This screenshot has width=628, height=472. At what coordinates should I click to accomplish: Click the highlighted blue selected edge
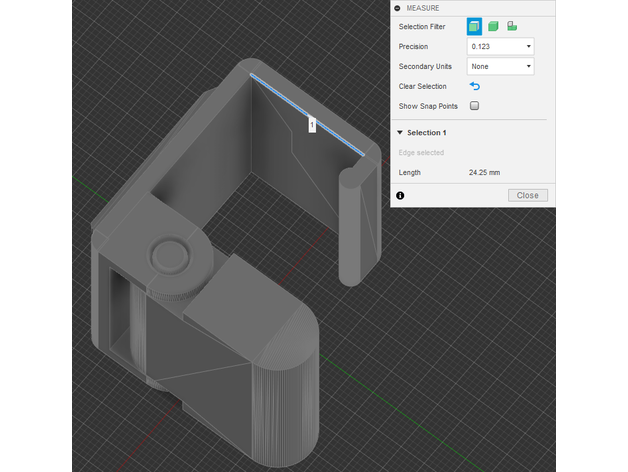280,94
